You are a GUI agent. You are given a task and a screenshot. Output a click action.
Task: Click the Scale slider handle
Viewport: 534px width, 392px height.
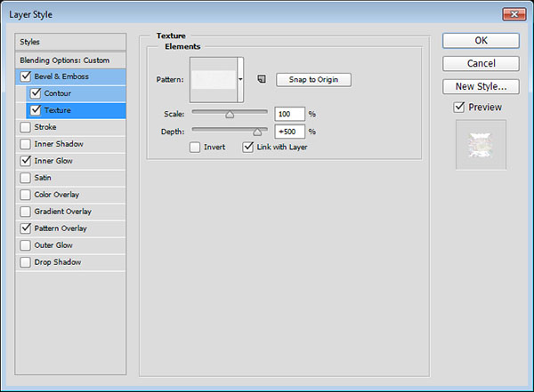point(230,114)
